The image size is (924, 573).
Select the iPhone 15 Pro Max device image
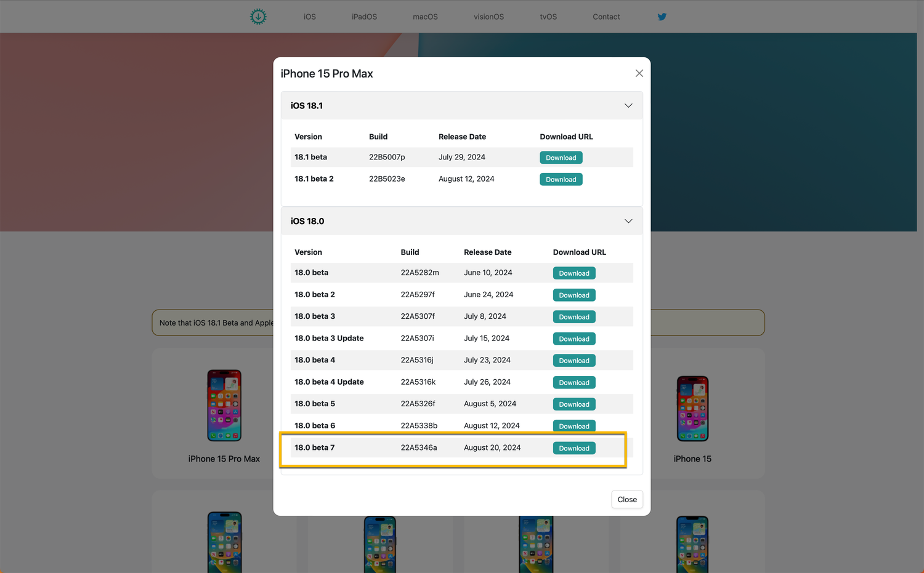(224, 406)
